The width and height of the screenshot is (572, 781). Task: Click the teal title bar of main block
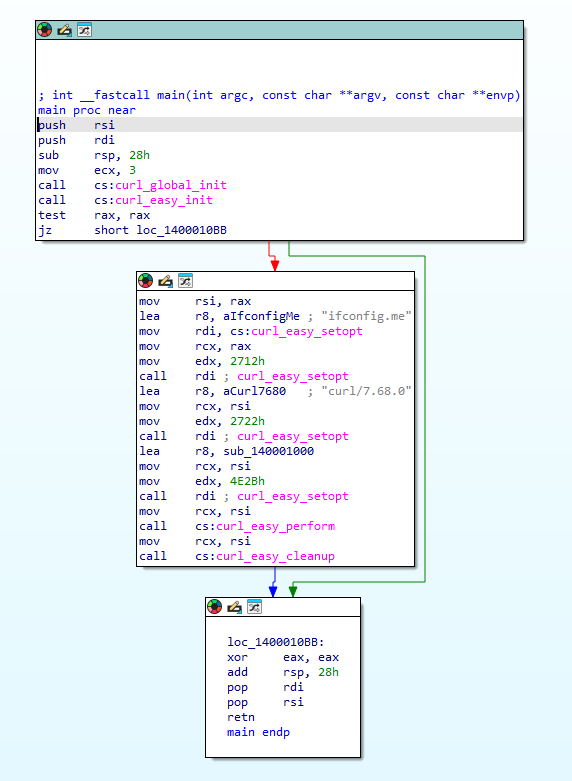tap(280, 30)
